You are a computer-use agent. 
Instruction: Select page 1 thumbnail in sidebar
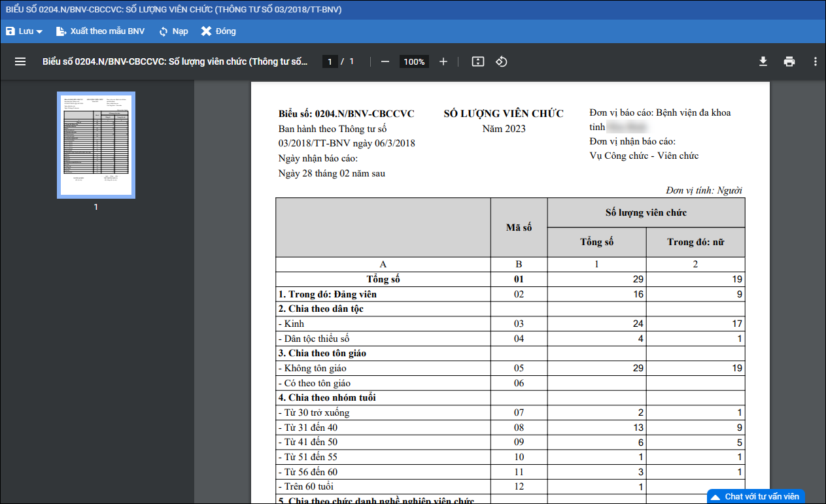click(96, 144)
